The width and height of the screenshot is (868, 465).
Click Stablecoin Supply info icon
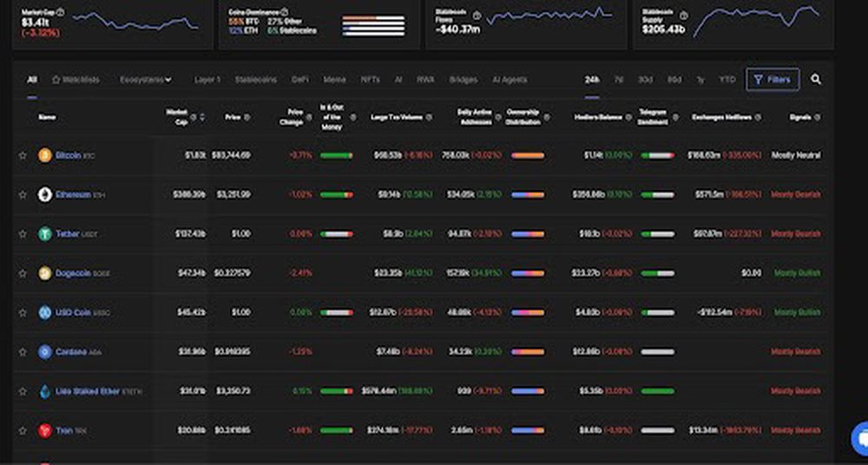(x=684, y=16)
